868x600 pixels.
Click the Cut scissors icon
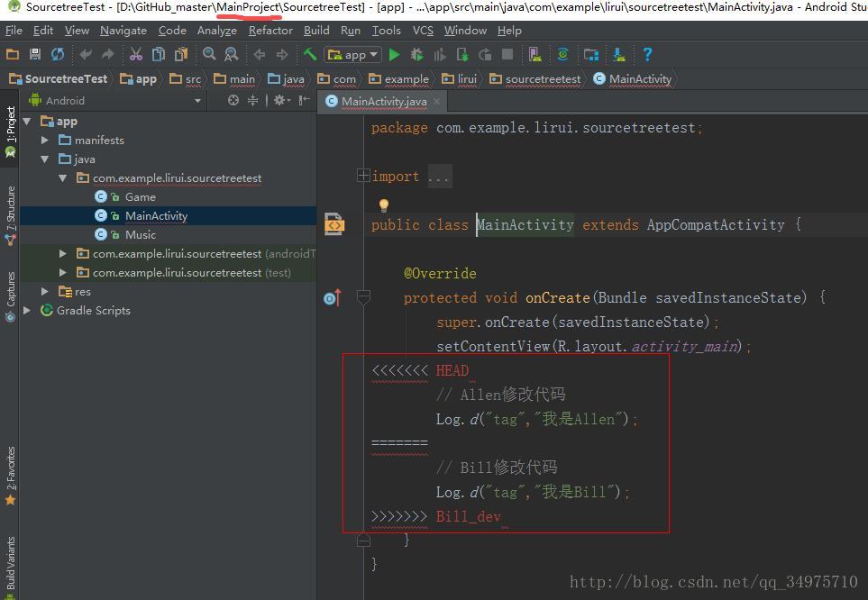136,55
